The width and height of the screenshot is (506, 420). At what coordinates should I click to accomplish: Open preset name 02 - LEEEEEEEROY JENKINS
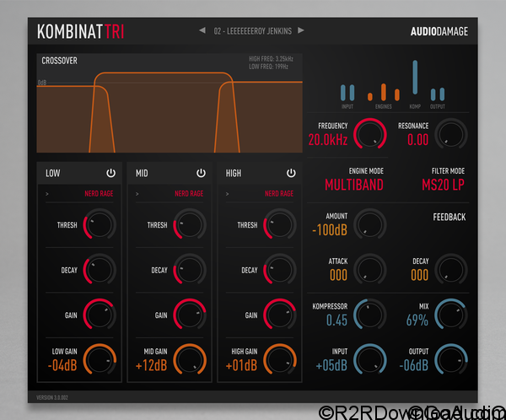coord(252,31)
